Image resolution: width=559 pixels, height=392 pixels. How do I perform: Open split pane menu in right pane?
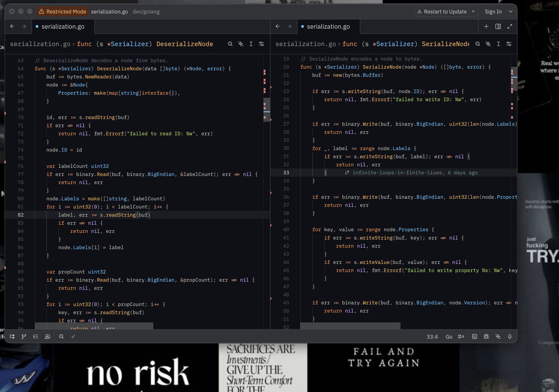(x=498, y=26)
